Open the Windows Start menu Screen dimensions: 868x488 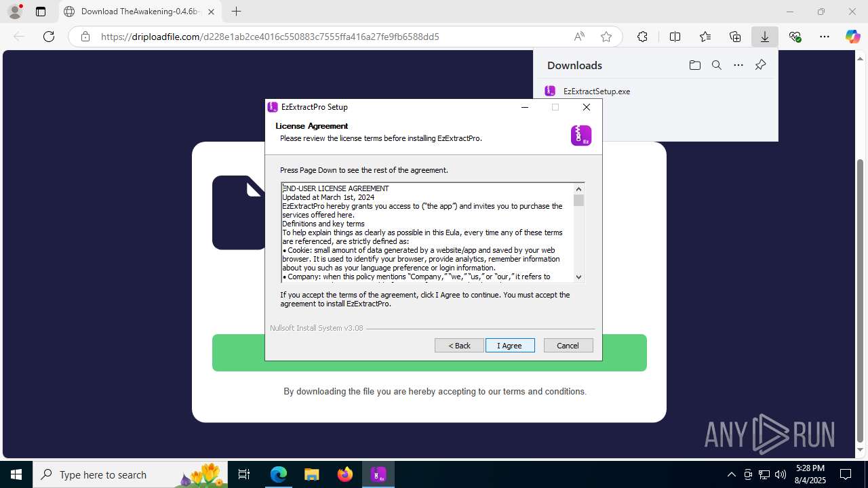pos(16,474)
